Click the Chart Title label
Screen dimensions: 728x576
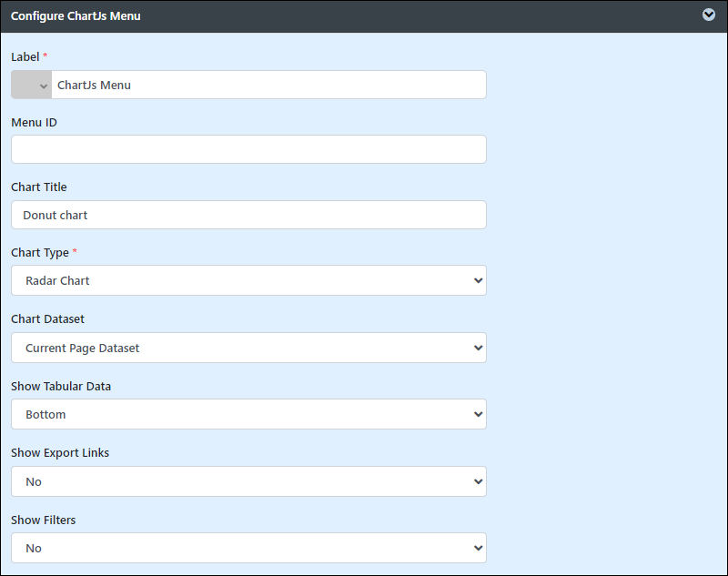[x=39, y=187]
